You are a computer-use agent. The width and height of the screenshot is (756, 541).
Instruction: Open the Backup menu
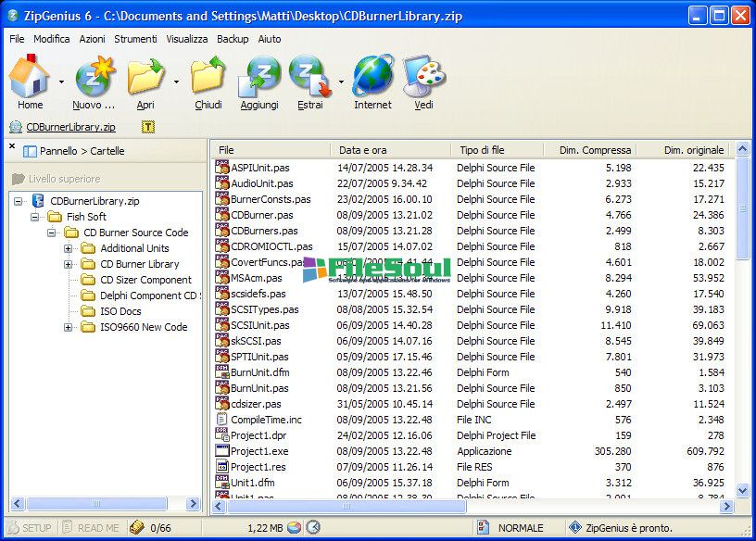tap(233, 39)
